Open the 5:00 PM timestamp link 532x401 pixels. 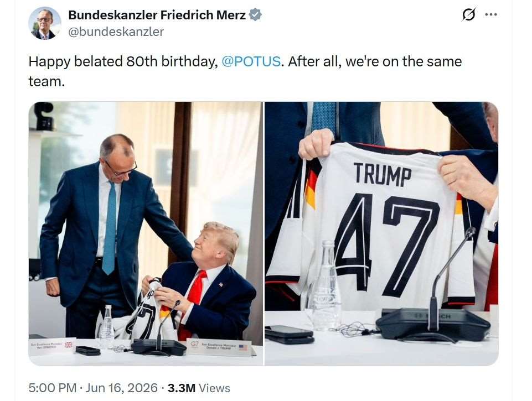tap(52, 388)
